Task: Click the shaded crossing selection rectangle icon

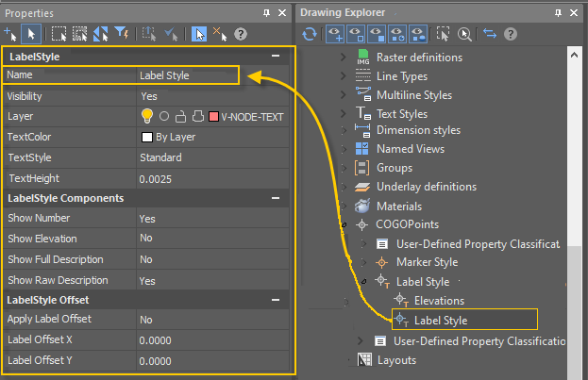Action: tap(79, 34)
